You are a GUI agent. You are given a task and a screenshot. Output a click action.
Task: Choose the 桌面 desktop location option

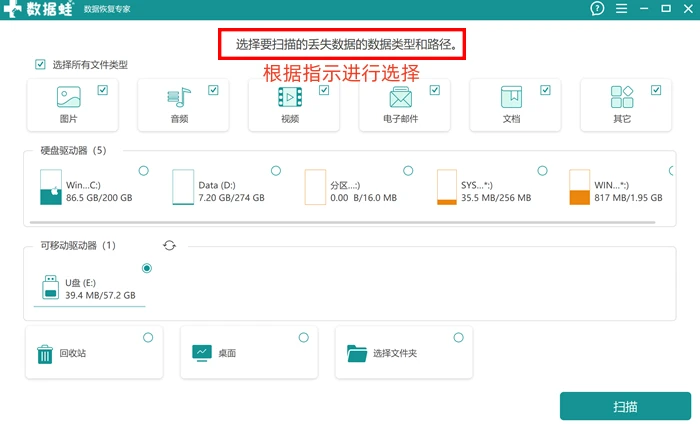(249, 352)
